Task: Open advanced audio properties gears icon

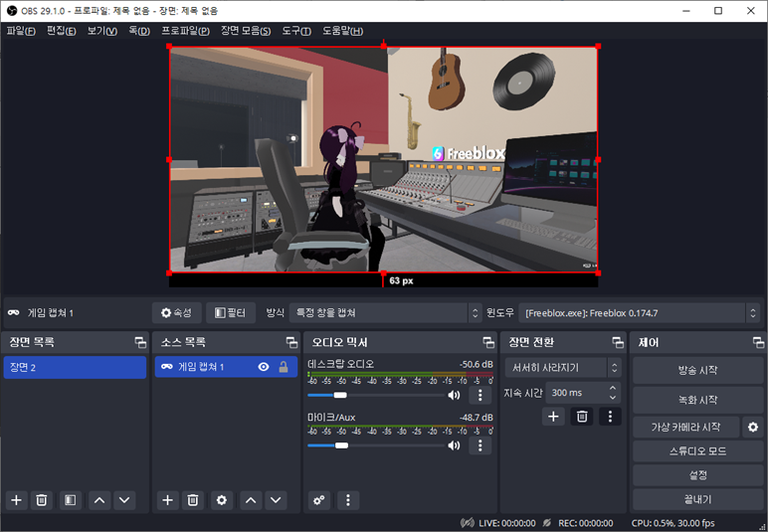Action: [319, 500]
